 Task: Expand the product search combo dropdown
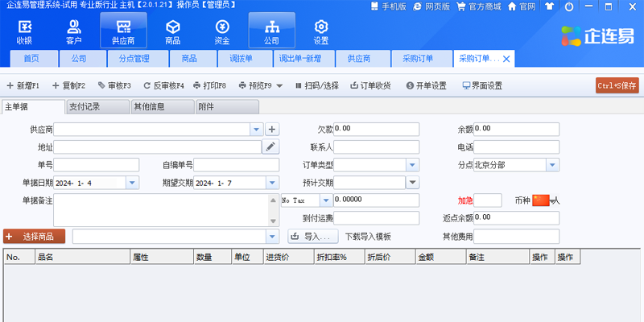pos(272,236)
